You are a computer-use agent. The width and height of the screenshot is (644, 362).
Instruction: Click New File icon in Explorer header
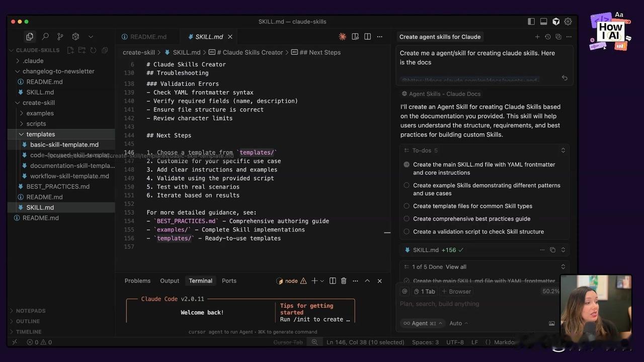(x=70, y=50)
